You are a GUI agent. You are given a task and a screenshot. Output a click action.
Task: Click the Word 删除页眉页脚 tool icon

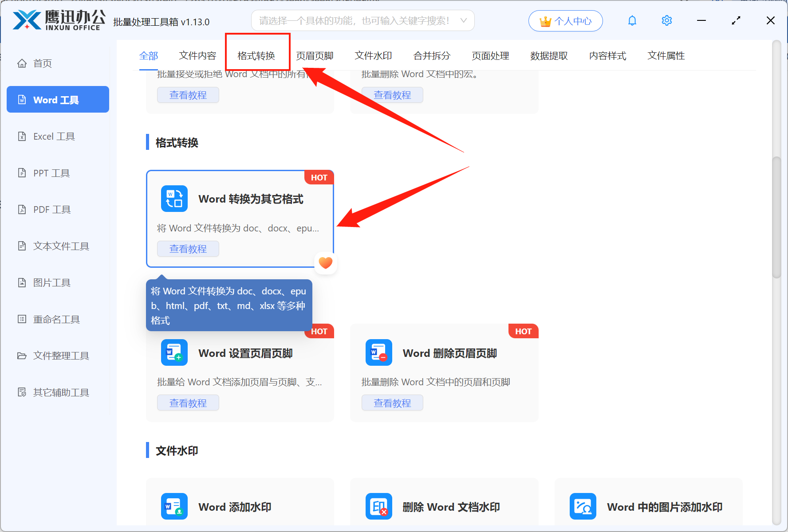(378, 352)
